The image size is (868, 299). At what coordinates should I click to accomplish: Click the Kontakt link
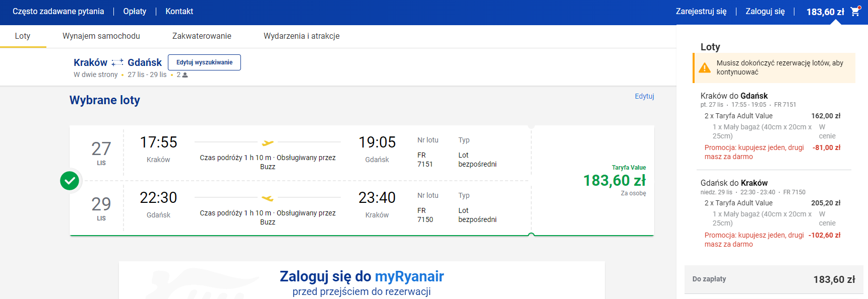coord(179,12)
